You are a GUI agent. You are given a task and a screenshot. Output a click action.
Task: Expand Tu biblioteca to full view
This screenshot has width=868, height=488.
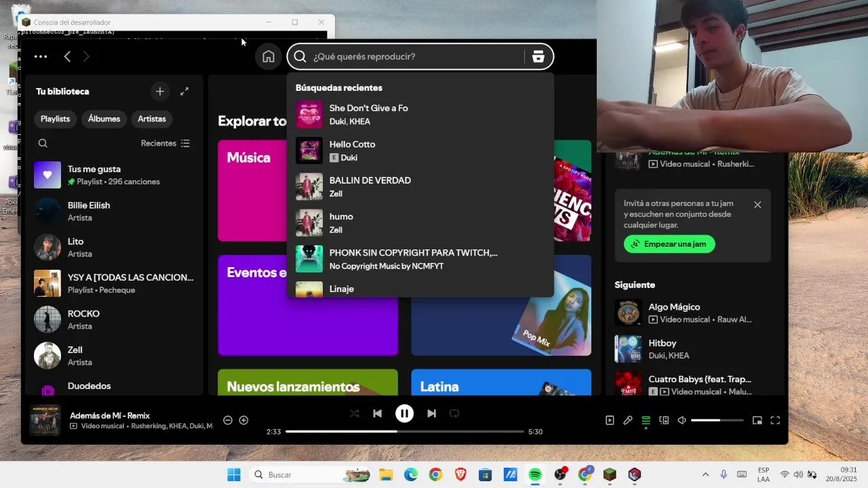(184, 91)
